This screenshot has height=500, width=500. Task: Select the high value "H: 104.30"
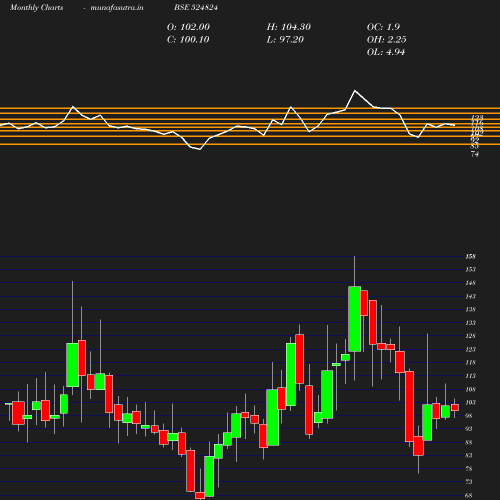point(289,27)
